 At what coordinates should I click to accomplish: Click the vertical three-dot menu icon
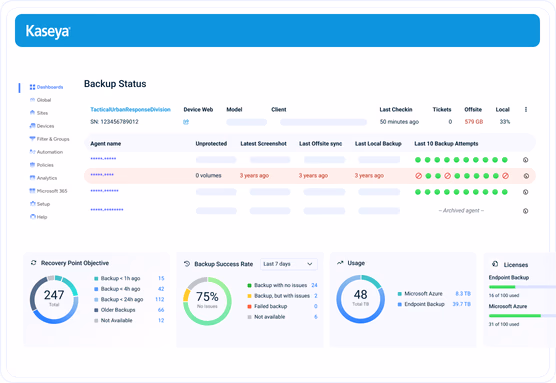point(526,110)
